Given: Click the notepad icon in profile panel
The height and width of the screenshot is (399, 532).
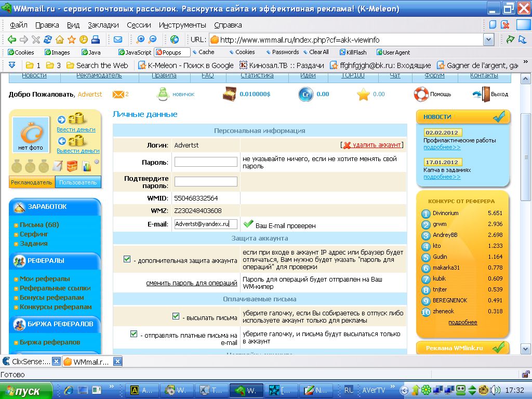Looking at the screenshot, I should click(58, 166).
